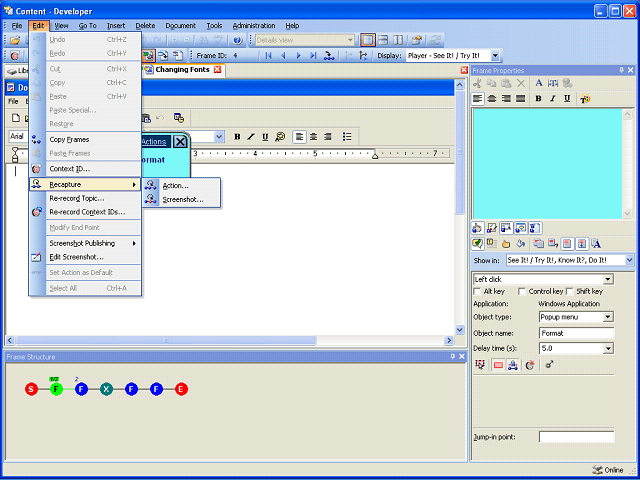Screen dimensions: 640x480
Task: Click align left icon in Frame Properties
Action: click(x=478, y=98)
